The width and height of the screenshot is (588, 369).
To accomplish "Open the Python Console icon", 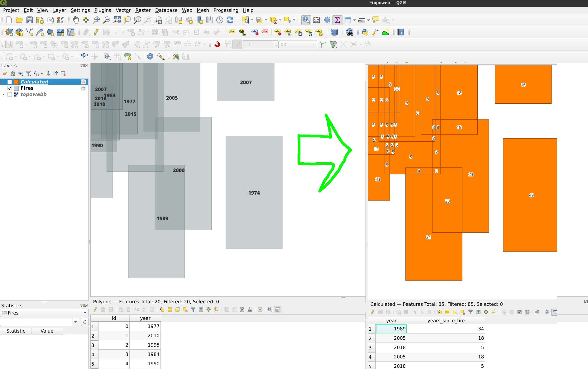I will [365, 32].
